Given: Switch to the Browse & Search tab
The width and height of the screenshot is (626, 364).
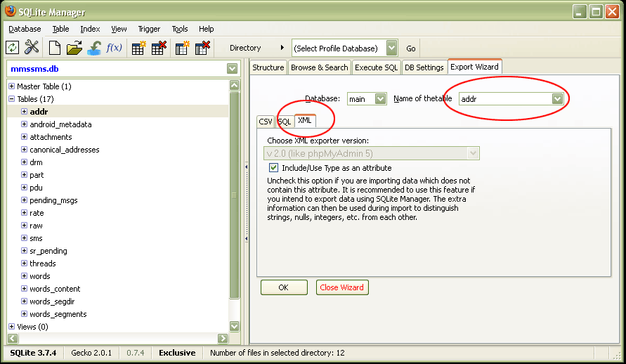Looking at the screenshot, I should point(320,67).
